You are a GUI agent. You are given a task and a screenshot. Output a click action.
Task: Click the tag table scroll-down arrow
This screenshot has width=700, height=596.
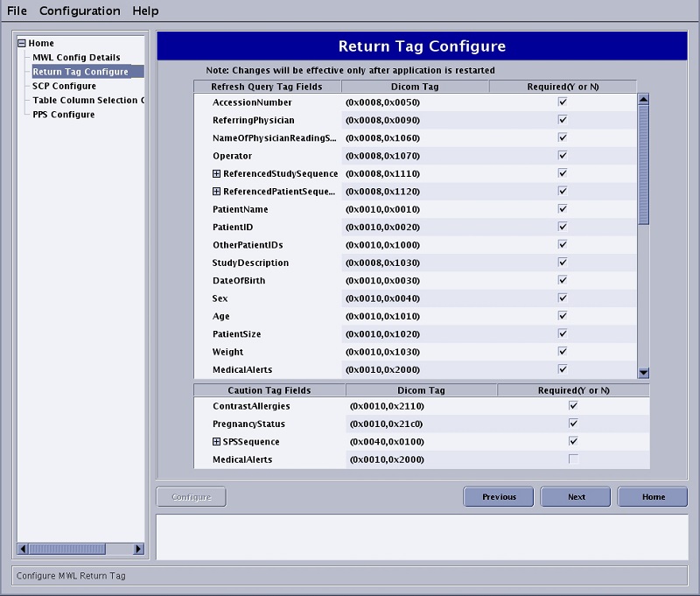coord(644,372)
